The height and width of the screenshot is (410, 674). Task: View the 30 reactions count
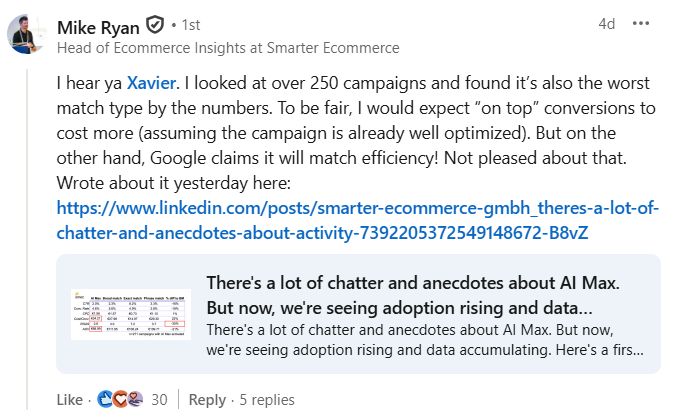(x=159, y=399)
